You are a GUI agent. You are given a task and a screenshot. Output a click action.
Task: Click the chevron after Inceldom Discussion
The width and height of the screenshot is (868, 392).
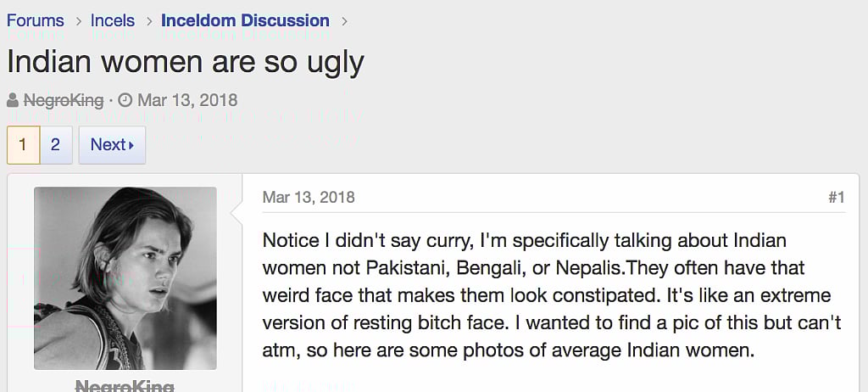(x=343, y=20)
